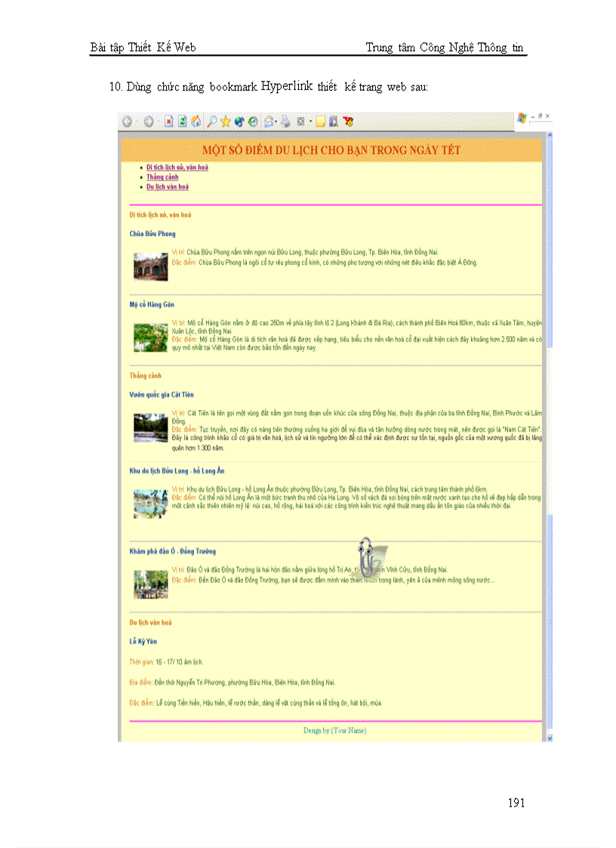Click the Forward navigation icon
Screen dimensions: 616x848
[148, 121]
